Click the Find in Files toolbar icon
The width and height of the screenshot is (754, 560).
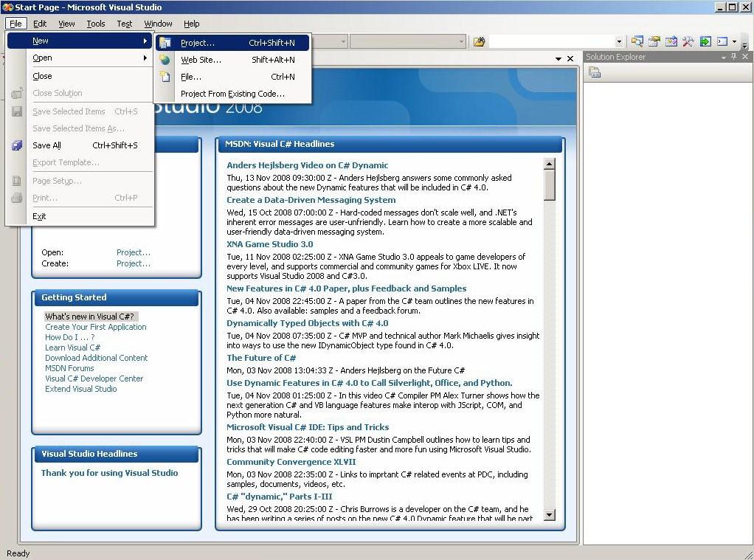pos(479,42)
